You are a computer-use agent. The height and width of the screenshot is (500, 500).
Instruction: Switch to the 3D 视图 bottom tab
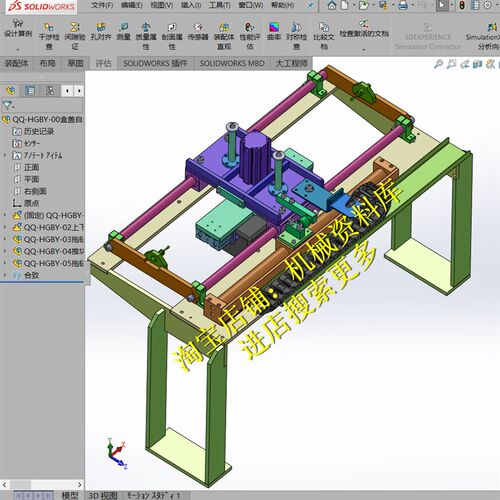click(x=103, y=495)
